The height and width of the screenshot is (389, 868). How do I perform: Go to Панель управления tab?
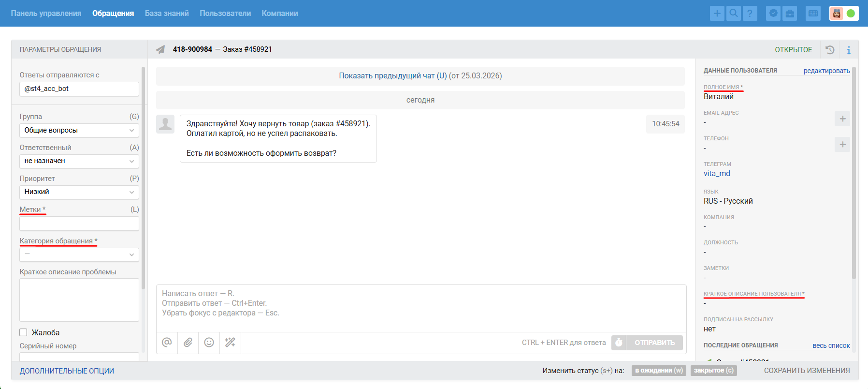tap(46, 13)
